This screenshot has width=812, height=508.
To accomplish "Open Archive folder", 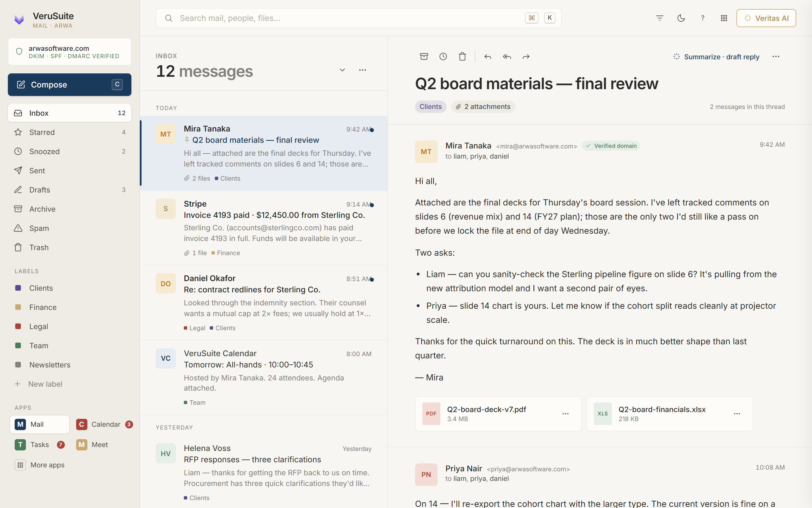I will point(69,209).
